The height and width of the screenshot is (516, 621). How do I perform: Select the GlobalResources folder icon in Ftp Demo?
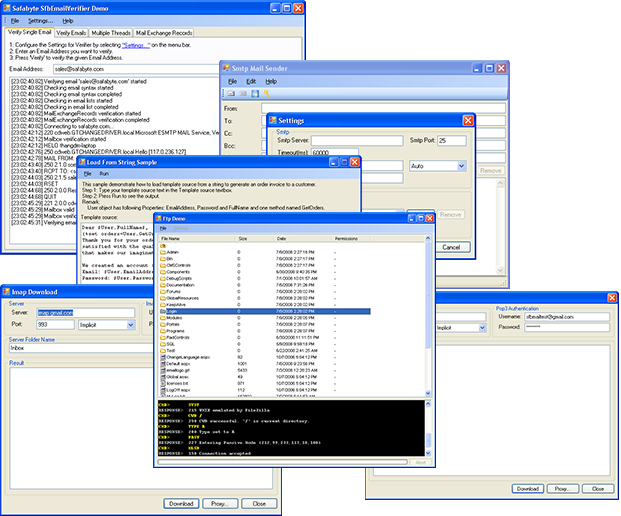[x=163, y=298]
